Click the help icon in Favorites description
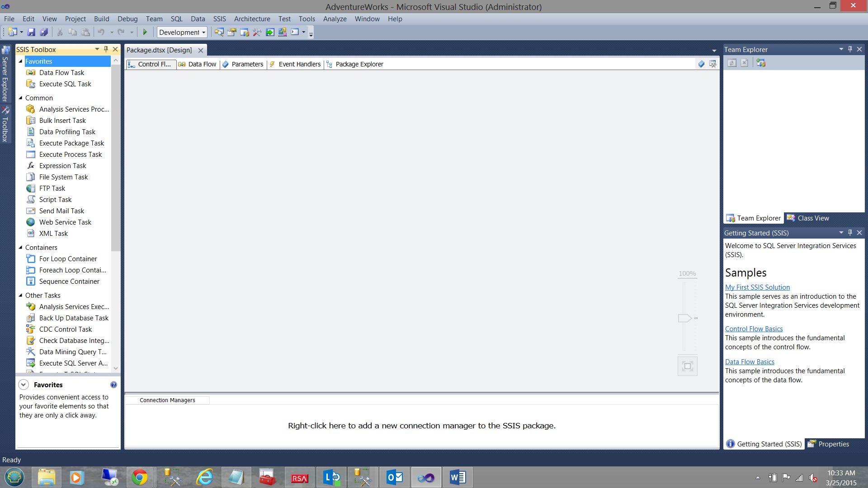The height and width of the screenshot is (488, 868). coord(113,385)
